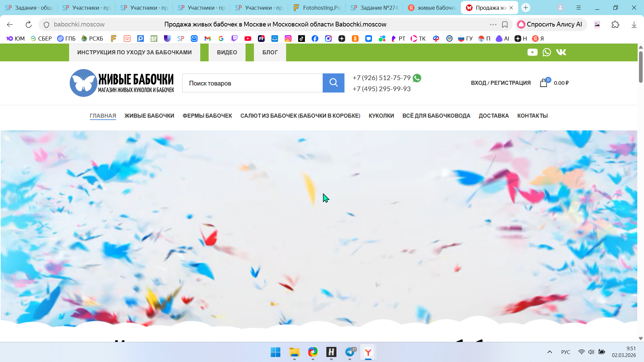Viewport: 644px width, 362px height.
Task: Switch to the Fotohosting tab
Action: pos(317,7)
